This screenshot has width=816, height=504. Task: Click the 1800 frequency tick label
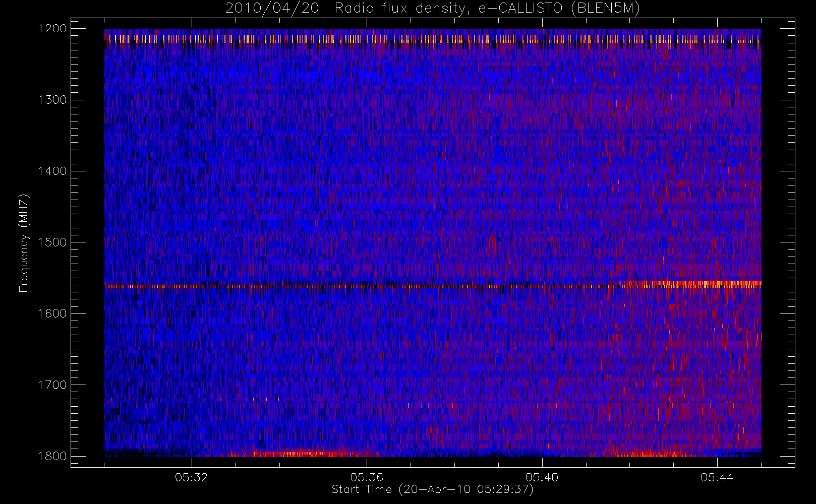tap(52, 456)
